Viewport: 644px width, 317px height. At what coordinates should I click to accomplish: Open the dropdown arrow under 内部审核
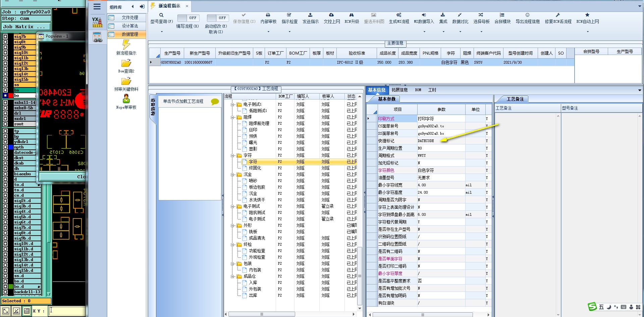pos(268,32)
